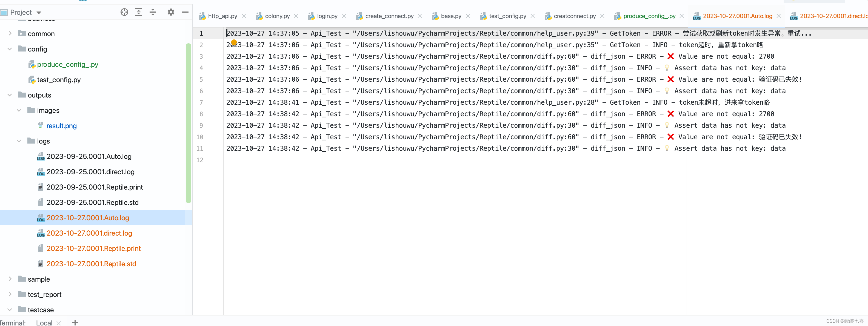868x326 pixels.
Task: Expand the test_report folder
Action: (10, 294)
